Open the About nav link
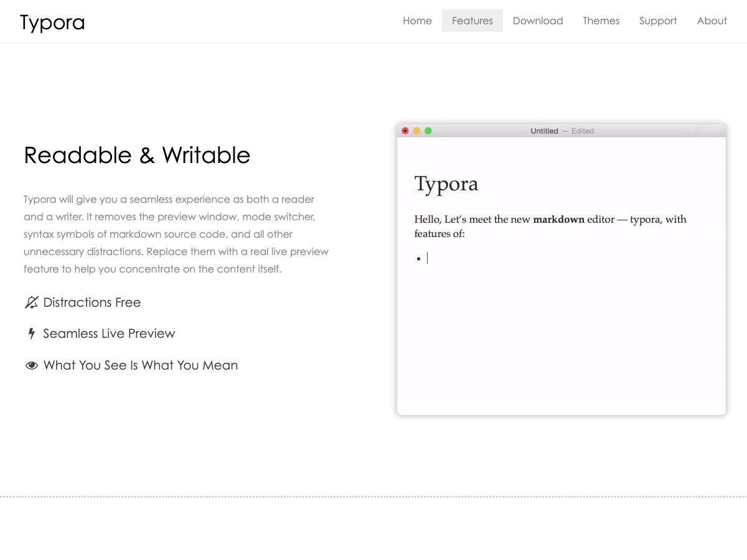The height and width of the screenshot is (560, 747). (x=712, y=21)
